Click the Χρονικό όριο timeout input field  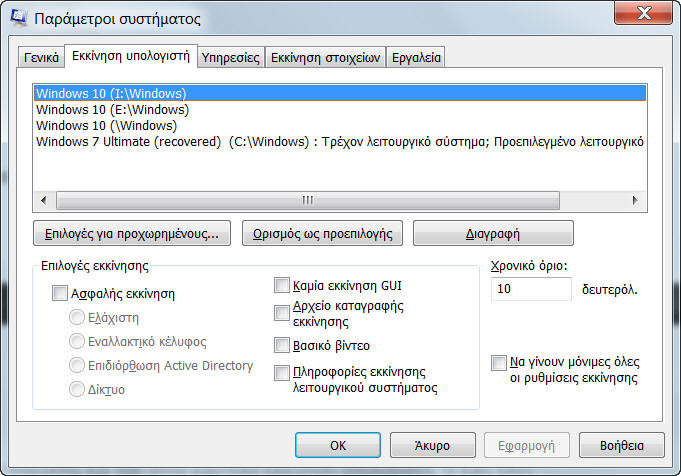(x=531, y=289)
